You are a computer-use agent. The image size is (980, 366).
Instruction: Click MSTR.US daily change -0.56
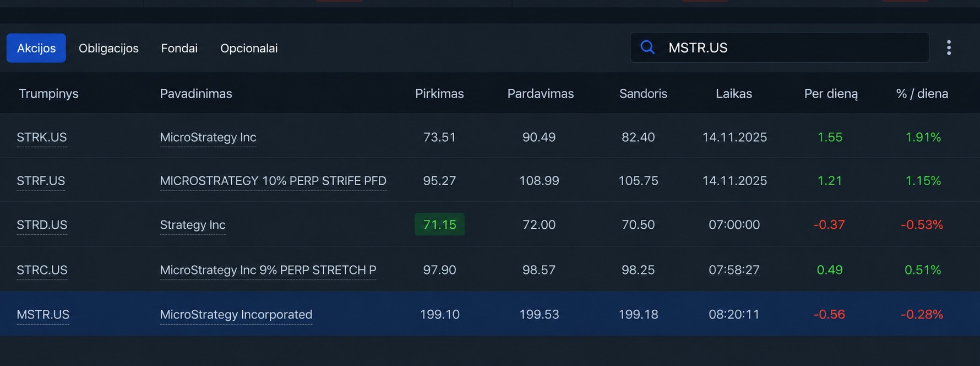pyautogui.click(x=829, y=315)
